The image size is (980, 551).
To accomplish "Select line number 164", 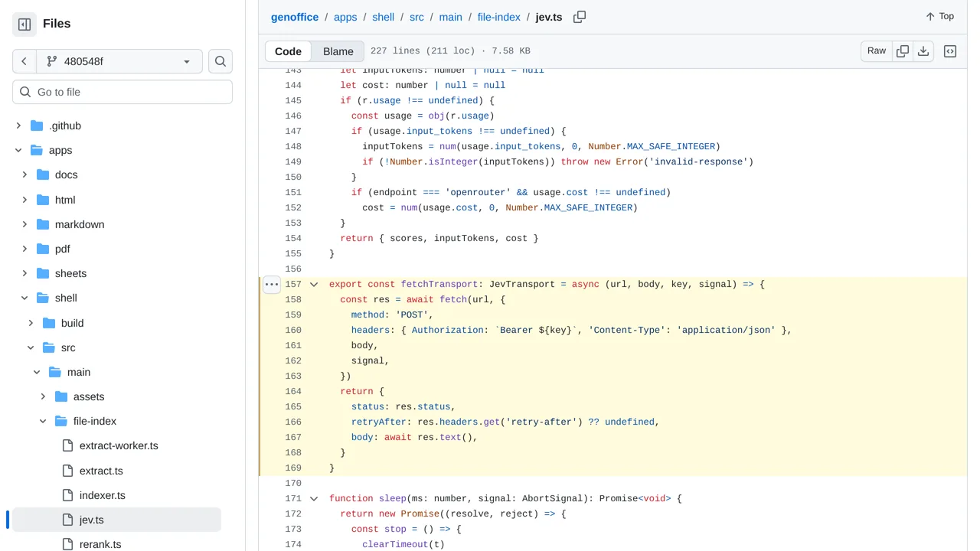I will click(292, 391).
